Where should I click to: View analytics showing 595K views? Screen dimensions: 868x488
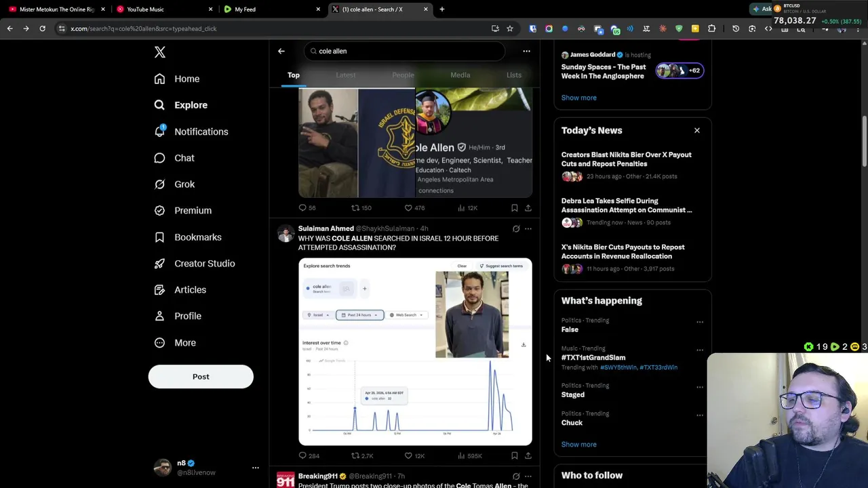(x=469, y=456)
